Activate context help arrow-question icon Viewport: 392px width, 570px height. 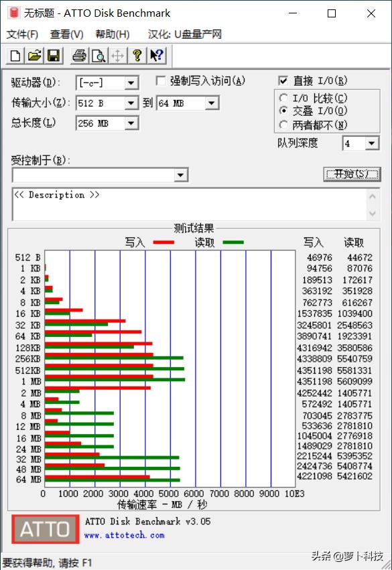(x=157, y=56)
